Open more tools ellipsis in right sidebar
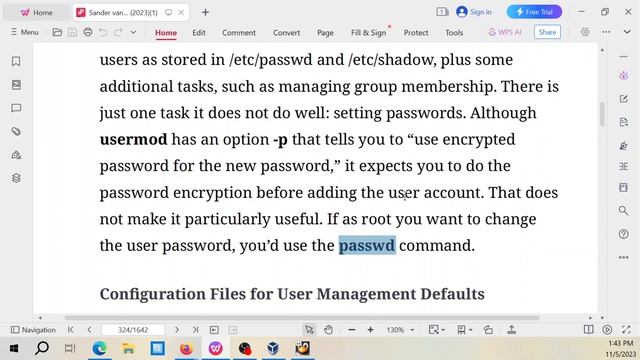 click(623, 258)
